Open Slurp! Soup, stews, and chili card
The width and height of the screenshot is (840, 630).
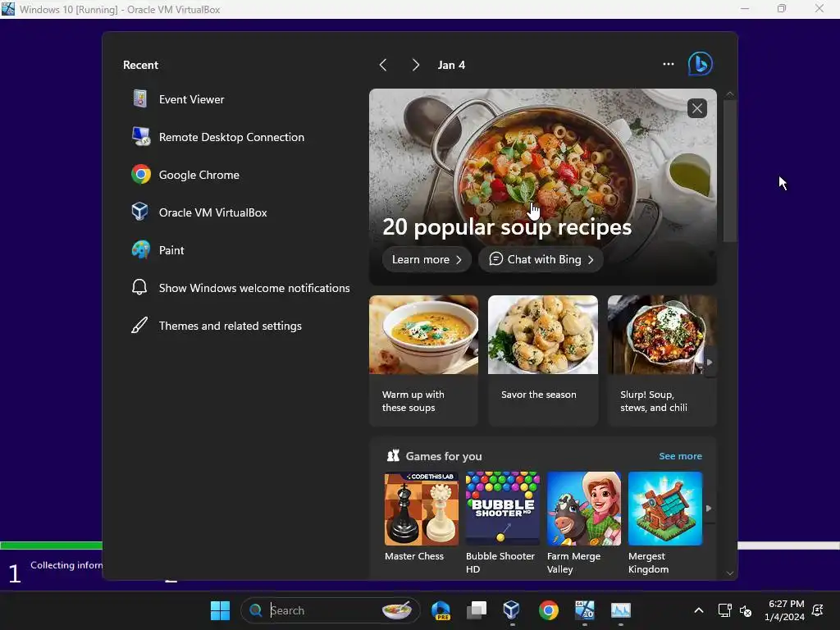pyautogui.click(x=662, y=361)
